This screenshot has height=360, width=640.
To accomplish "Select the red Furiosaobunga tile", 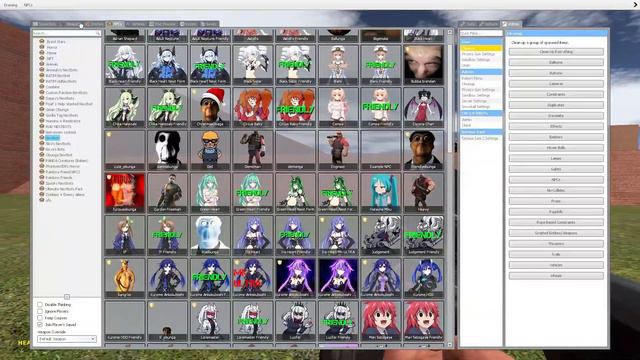I will 124,193.
